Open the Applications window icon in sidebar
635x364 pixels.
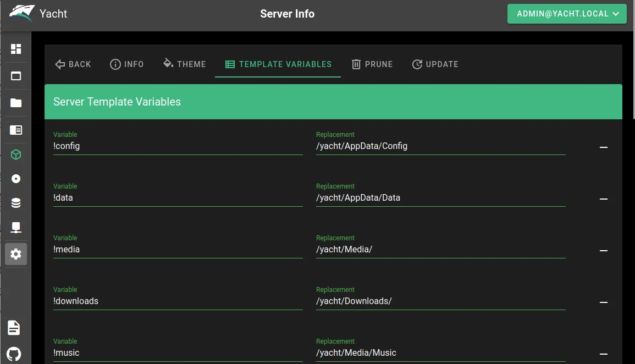(x=16, y=76)
